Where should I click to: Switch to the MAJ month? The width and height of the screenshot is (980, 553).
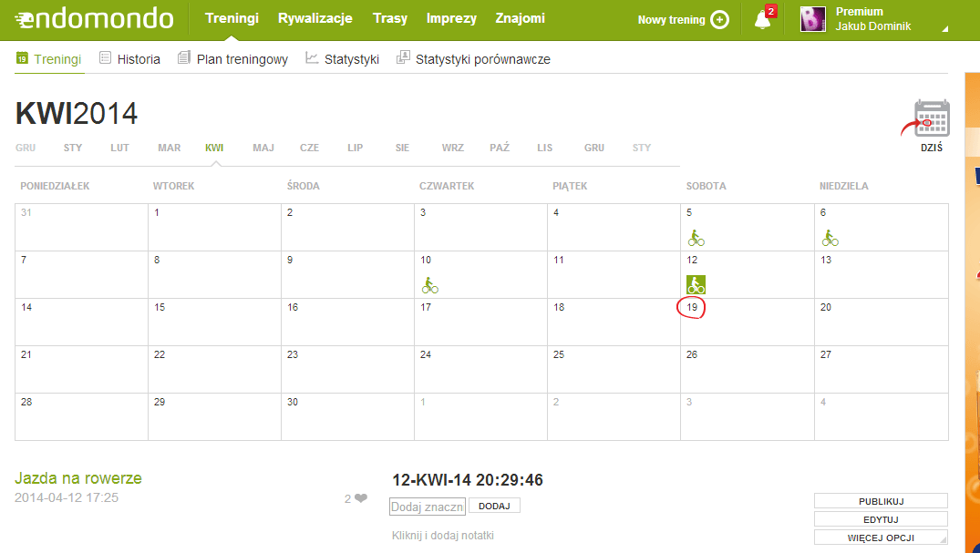(x=263, y=148)
